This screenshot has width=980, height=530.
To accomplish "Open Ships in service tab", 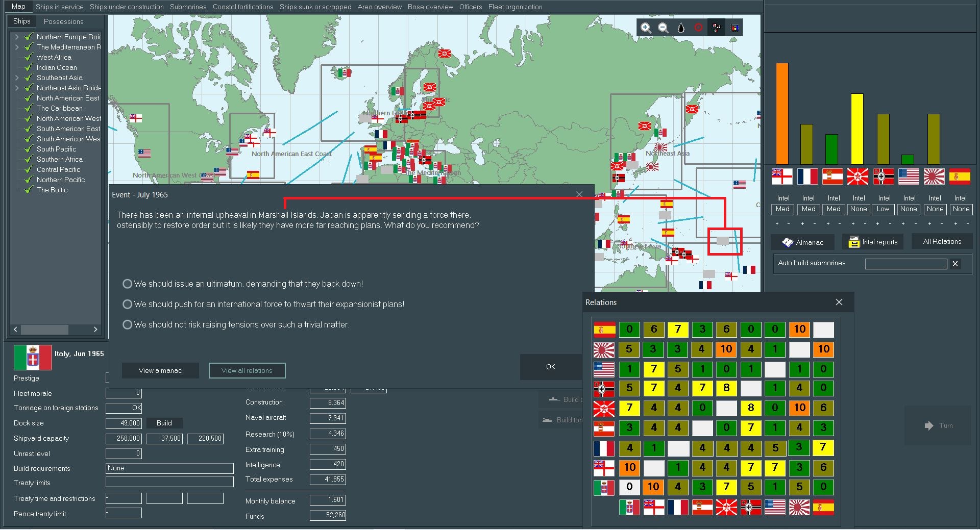I will click(59, 7).
